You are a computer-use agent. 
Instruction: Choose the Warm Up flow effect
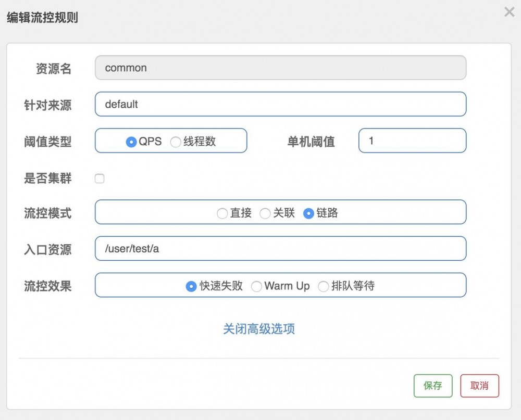click(x=256, y=286)
